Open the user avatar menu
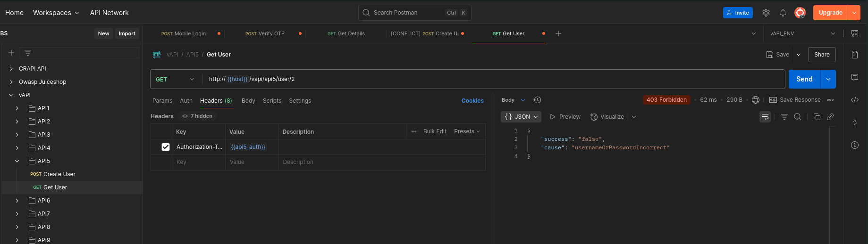Viewport: 868px width, 244px height. point(800,13)
